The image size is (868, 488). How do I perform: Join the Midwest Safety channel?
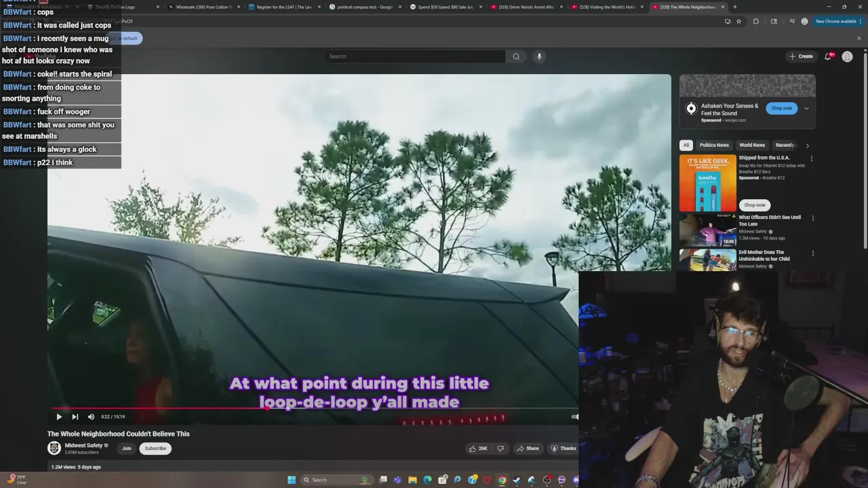click(x=126, y=448)
